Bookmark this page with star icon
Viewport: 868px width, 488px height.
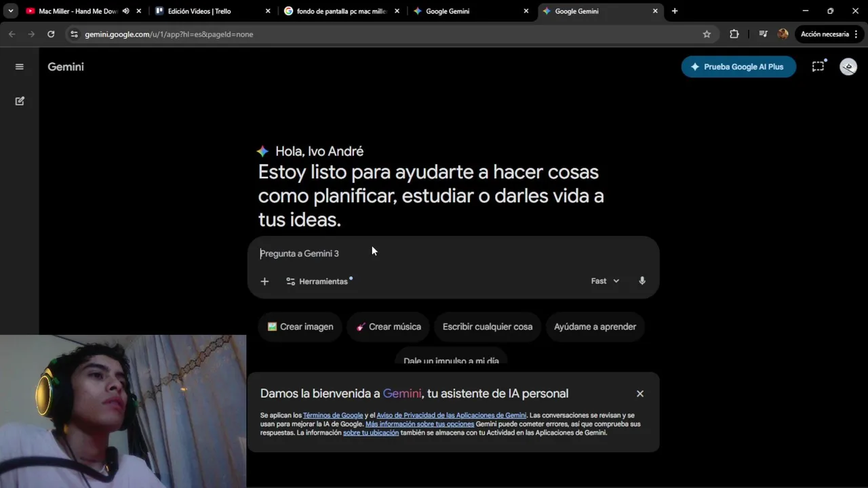(707, 34)
